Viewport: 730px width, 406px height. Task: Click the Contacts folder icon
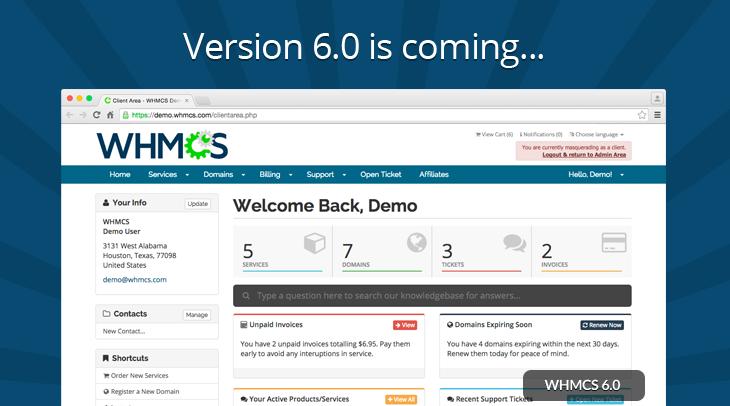106,314
